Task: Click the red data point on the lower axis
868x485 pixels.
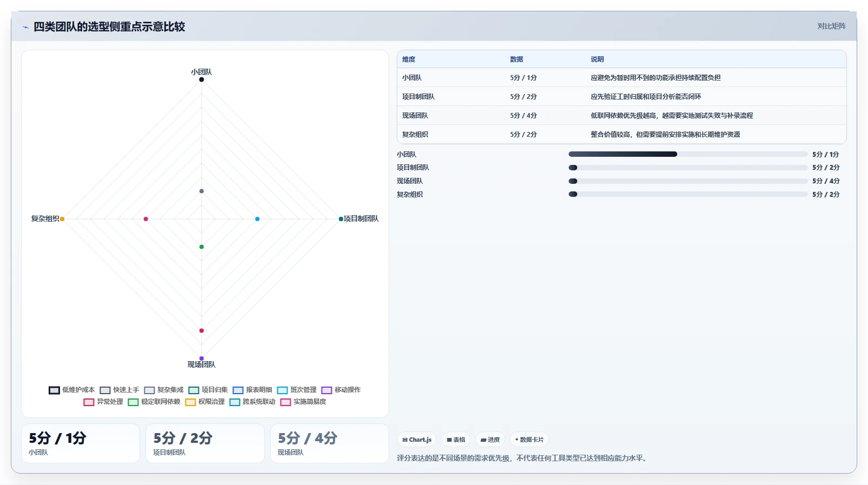Action: click(202, 330)
